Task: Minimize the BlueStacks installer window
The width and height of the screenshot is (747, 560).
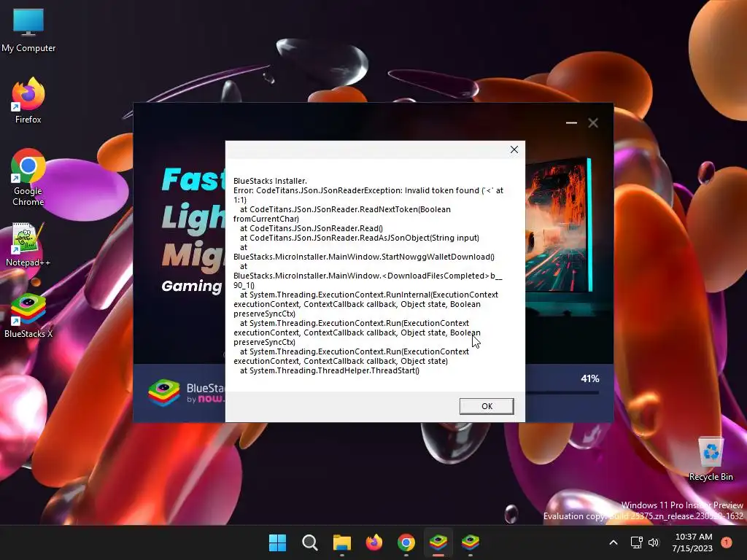Action: (x=571, y=122)
